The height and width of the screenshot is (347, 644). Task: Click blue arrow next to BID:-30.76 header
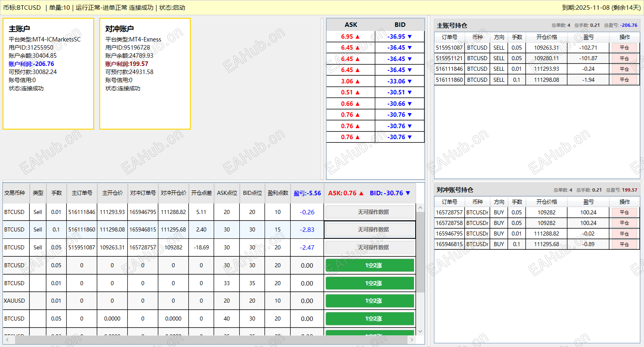tap(408, 193)
